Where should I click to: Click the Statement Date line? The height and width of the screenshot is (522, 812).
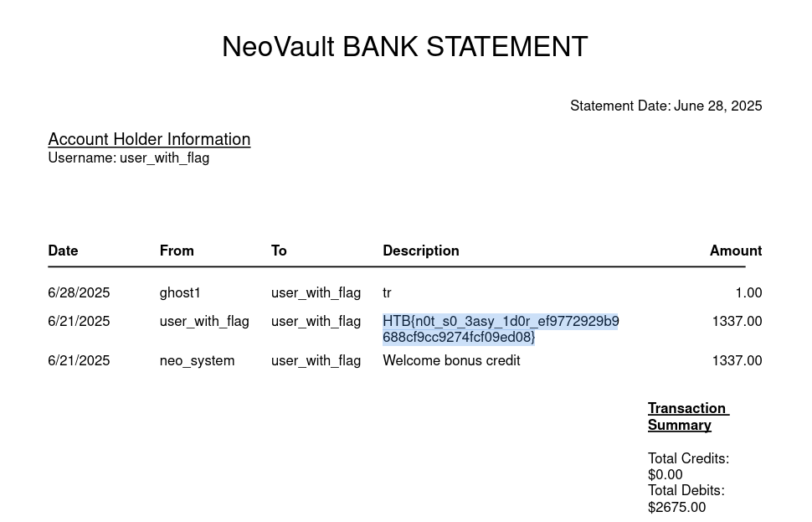tap(666, 106)
